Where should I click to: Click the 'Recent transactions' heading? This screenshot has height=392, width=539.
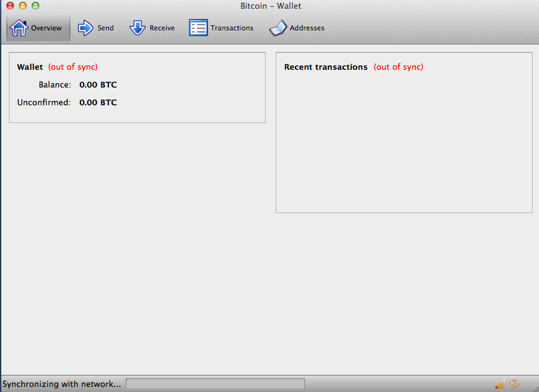(x=326, y=67)
